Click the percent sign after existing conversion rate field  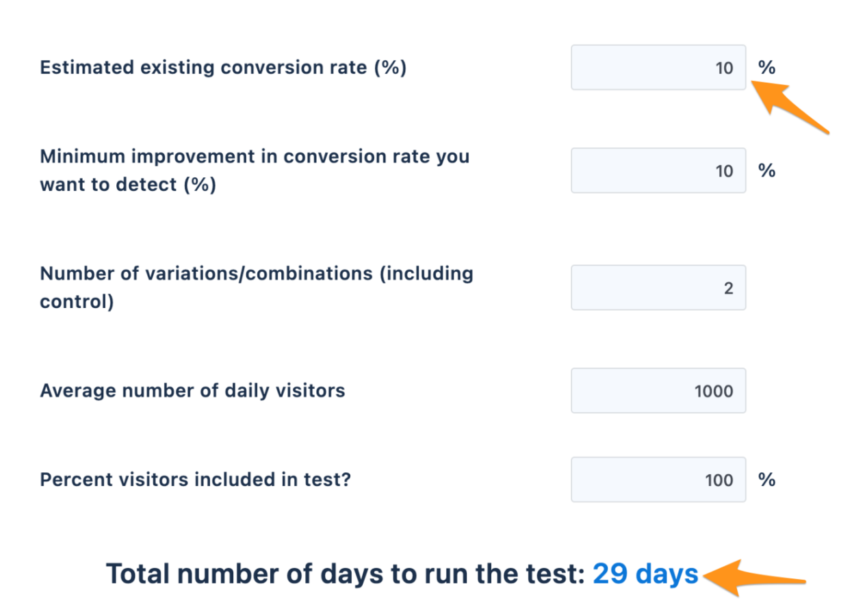(766, 68)
